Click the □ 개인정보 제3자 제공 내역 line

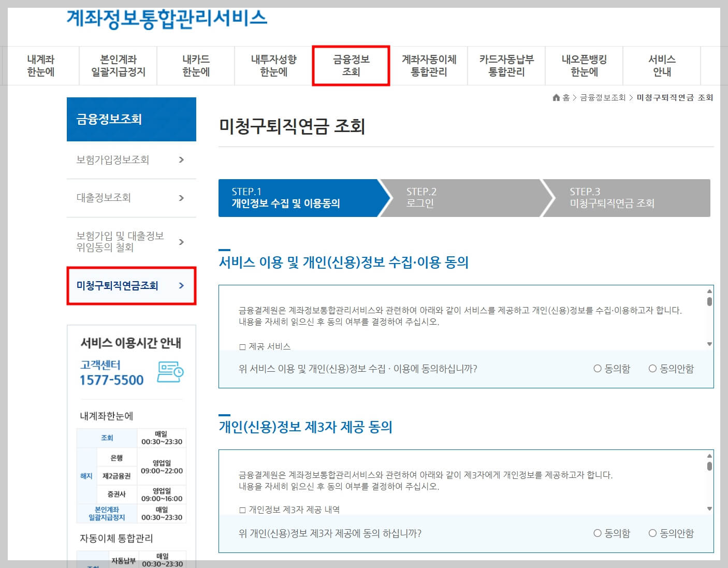point(289,509)
